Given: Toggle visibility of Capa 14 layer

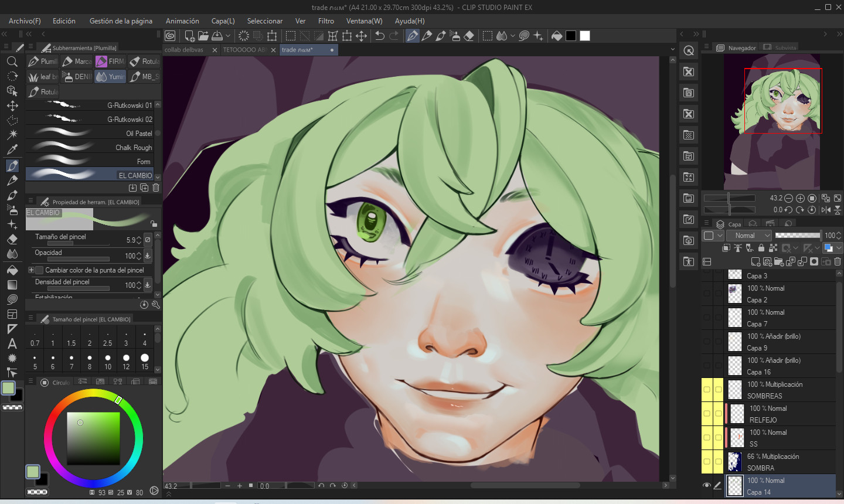Looking at the screenshot, I should (707, 486).
